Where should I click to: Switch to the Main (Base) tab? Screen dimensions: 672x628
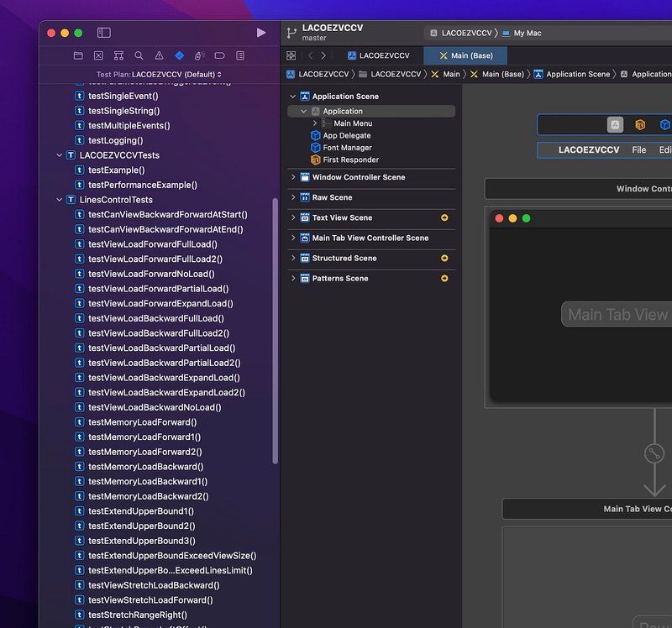(465, 55)
